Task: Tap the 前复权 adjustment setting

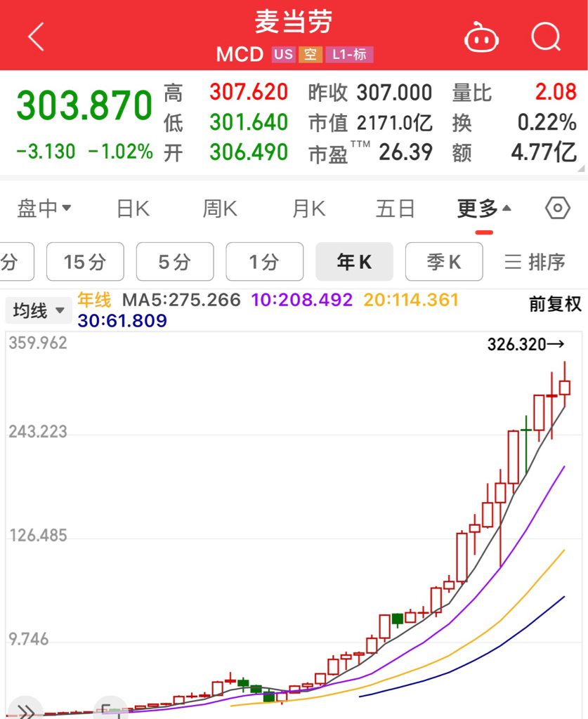Action: [555, 304]
